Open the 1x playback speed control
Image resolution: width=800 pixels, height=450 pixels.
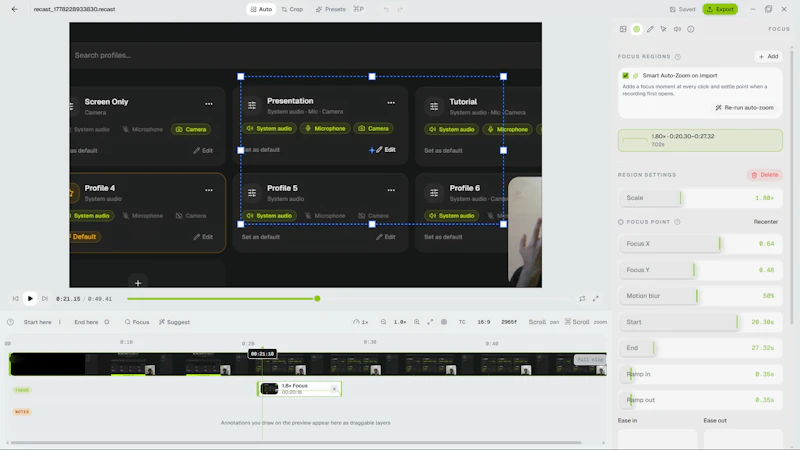361,322
